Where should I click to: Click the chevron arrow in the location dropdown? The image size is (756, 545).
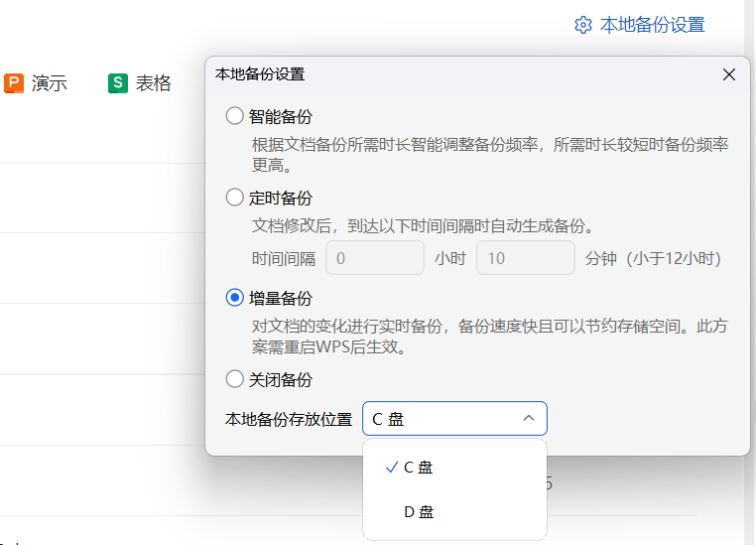(x=529, y=418)
